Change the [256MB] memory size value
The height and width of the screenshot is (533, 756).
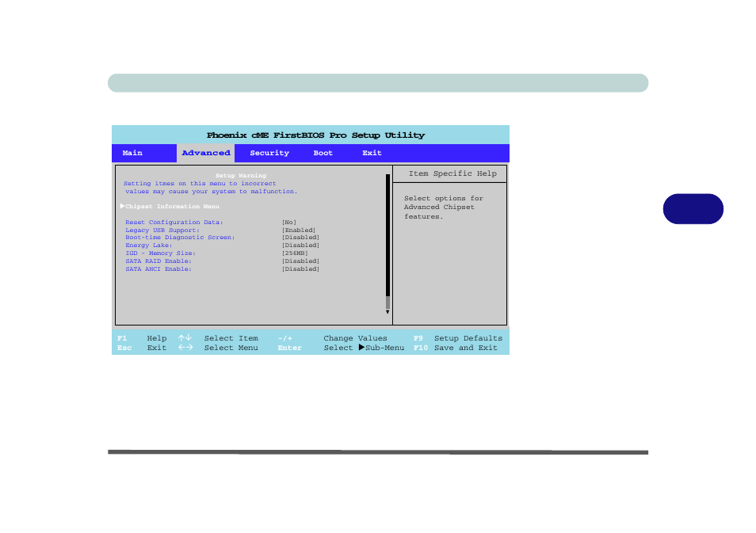295,253
